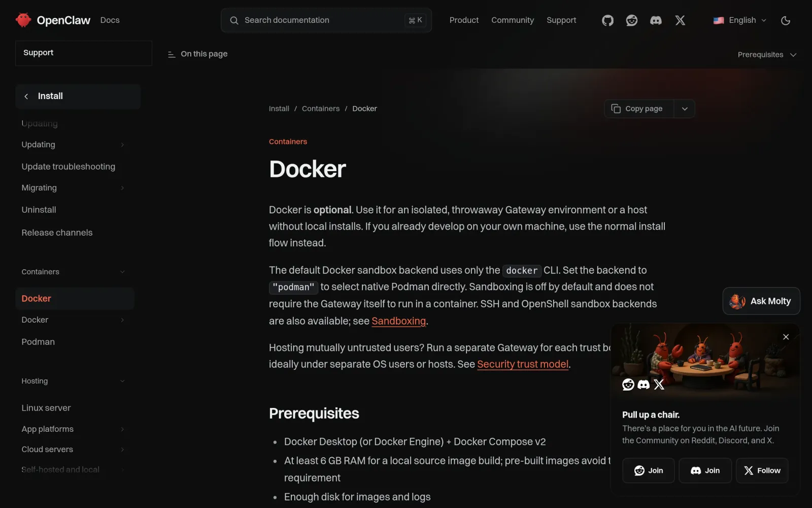This screenshot has height=508, width=812.
Task: Go to Containers breadcrumb
Action: [x=321, y=109]
